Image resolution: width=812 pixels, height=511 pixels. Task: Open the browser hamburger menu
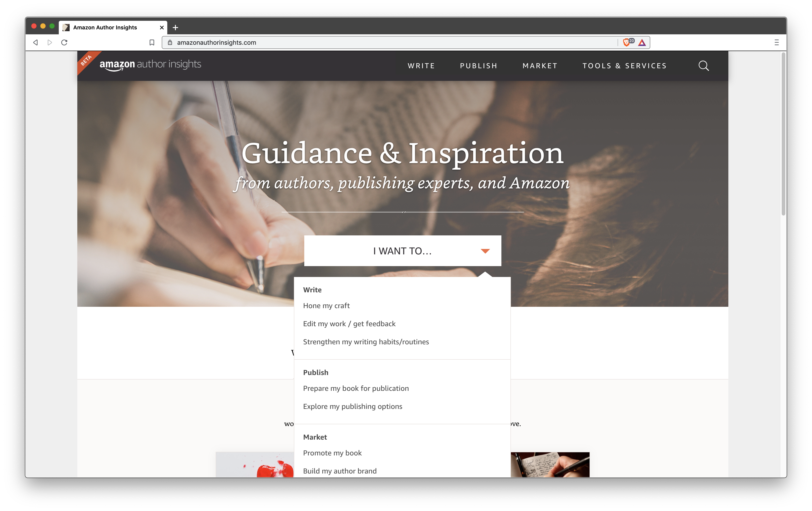[x=777, y=42]
